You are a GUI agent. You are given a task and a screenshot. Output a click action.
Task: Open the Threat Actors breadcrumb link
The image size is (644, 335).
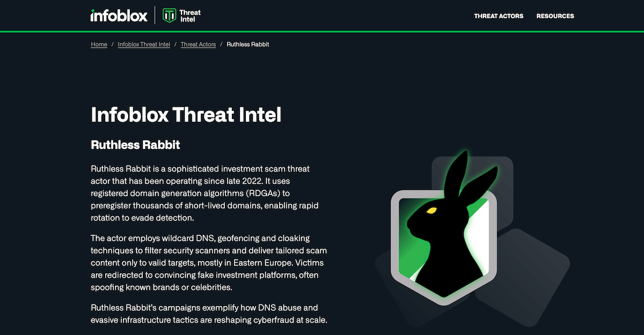click(198, 44)
